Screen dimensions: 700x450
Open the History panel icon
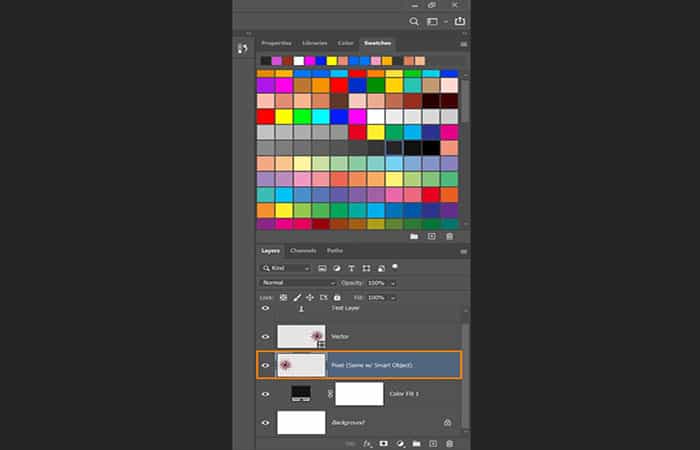click(x=242, y=48)
